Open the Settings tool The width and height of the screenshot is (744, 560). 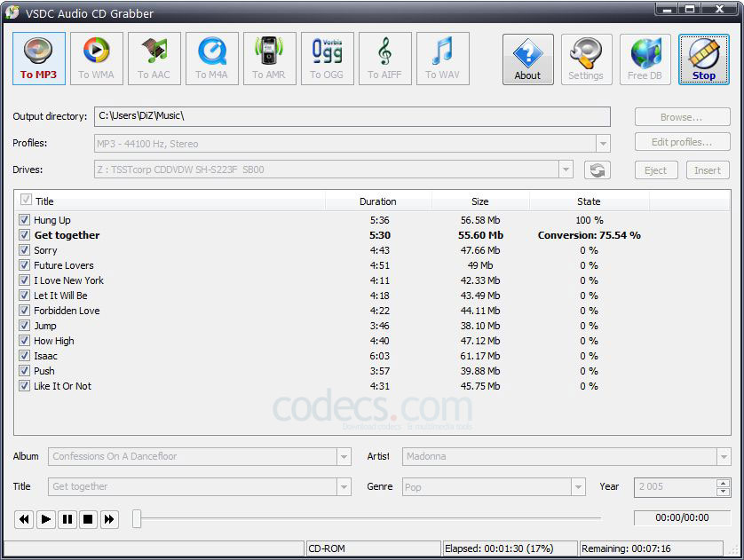pyautogui.click(x=587, y=59)
